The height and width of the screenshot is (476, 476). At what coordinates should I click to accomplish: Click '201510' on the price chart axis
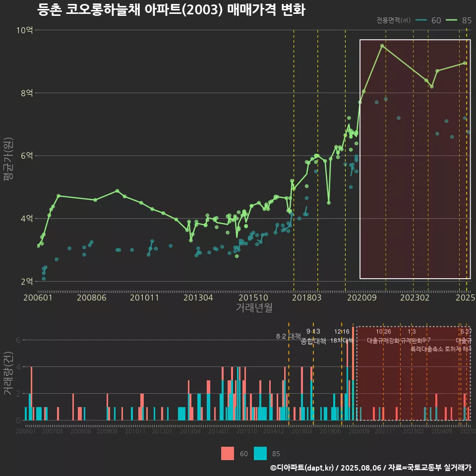pos(253,297)
